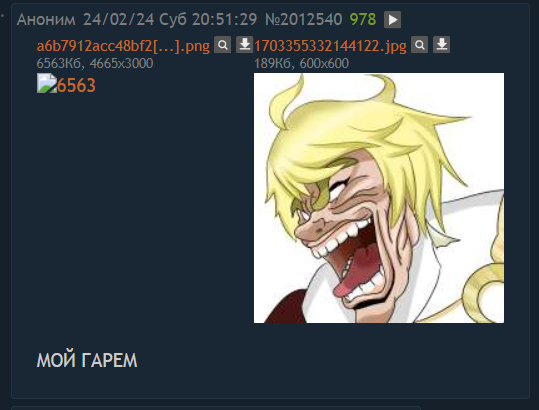Click the МОЙ ГАРЕМ post text
539x410 pixels.
click(87, 361)
